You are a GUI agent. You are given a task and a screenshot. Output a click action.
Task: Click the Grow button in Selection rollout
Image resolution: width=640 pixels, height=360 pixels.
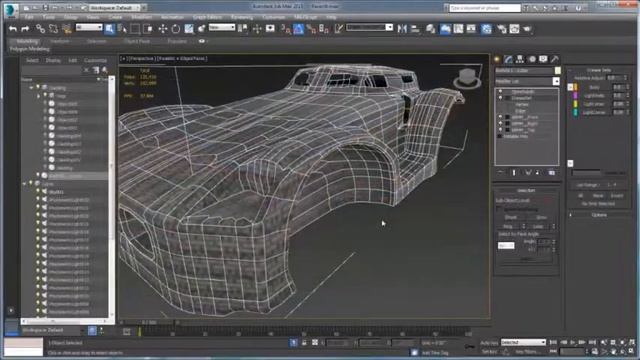tap(541, 218)
